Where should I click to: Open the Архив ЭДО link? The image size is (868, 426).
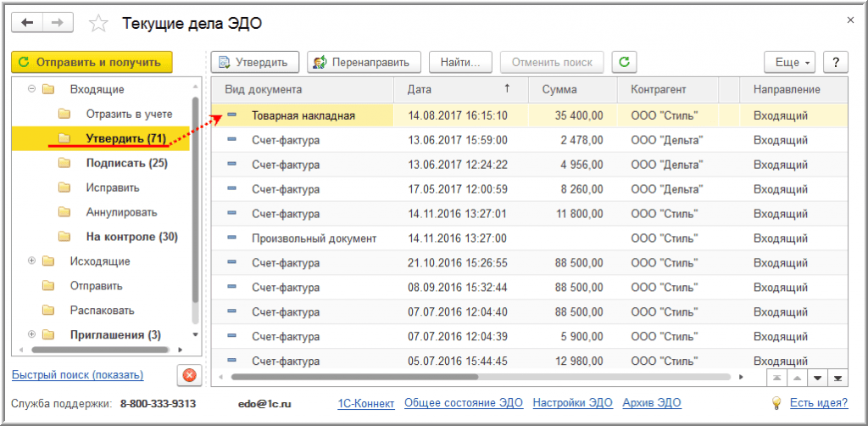pyautogui.click(x=651, y=403)
